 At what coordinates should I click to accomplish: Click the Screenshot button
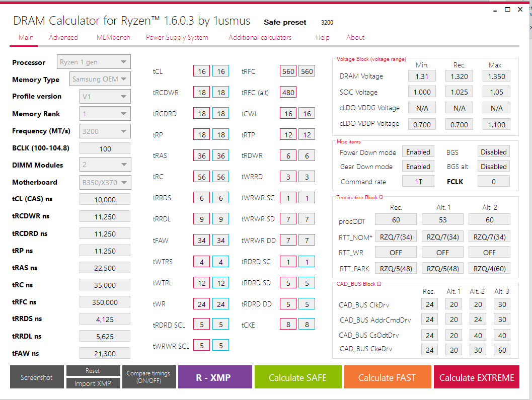37,377
